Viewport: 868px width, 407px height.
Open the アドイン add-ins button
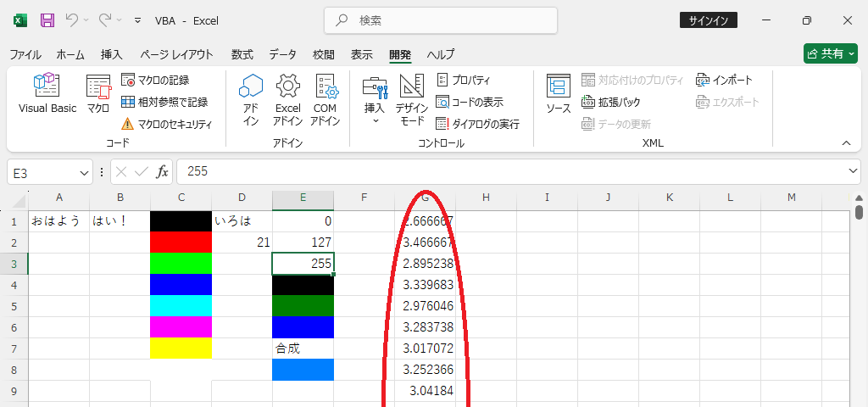251,100
